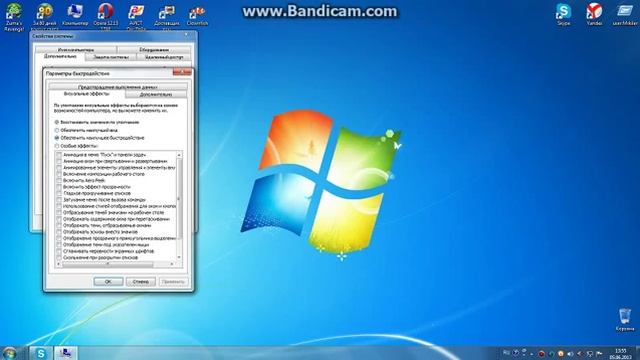Confirm Performance Options with OK button

[108, 282]
